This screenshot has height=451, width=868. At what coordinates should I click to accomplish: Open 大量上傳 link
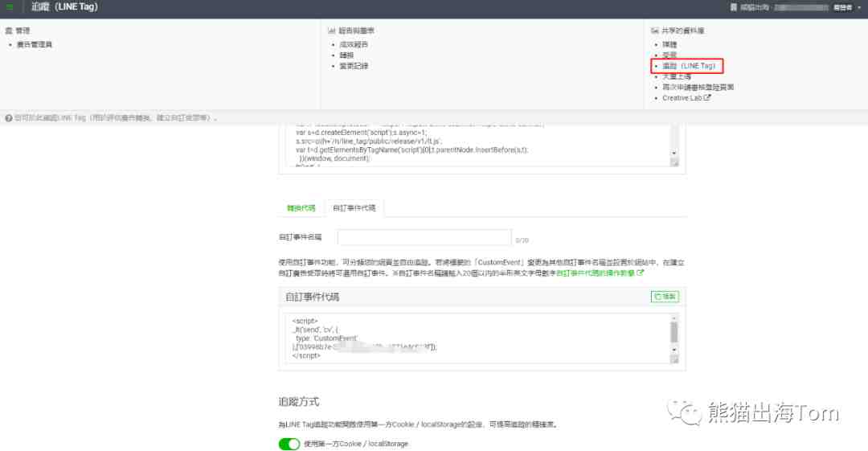[x=677, y=76]
